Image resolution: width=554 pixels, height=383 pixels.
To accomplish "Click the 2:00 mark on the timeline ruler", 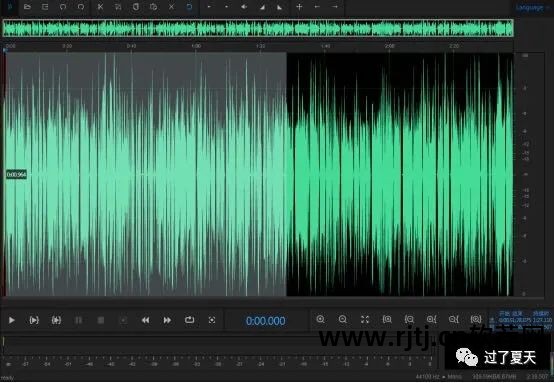I will [389, 46].
